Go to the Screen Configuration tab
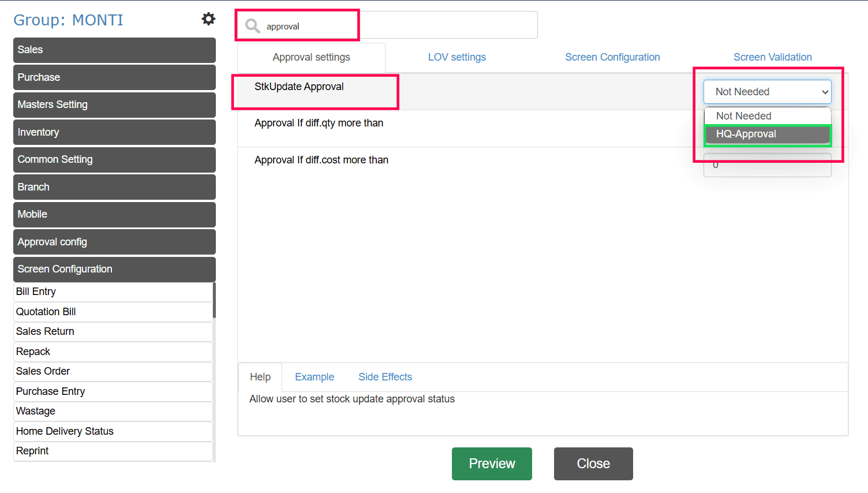The image size is (868, 493). click(x=612, y=57)
